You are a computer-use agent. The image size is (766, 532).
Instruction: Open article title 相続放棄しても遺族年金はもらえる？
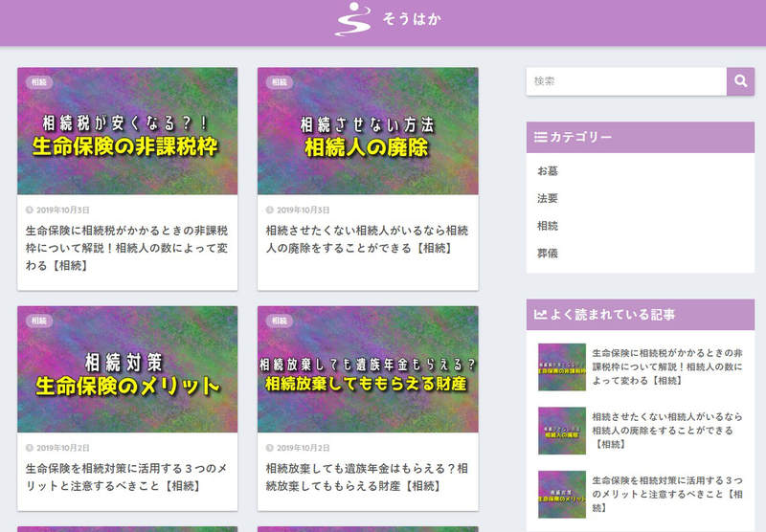click(x=367, y=477)
